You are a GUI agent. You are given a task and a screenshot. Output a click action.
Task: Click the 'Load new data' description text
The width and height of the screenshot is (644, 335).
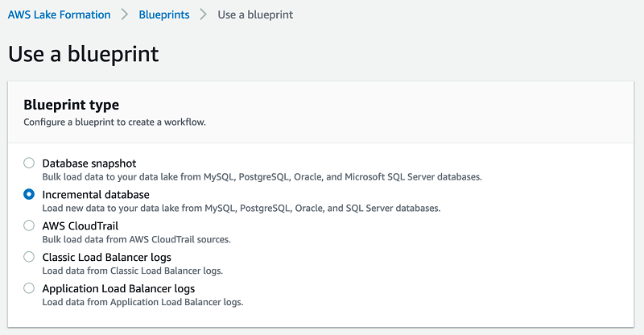pos(242,208)
